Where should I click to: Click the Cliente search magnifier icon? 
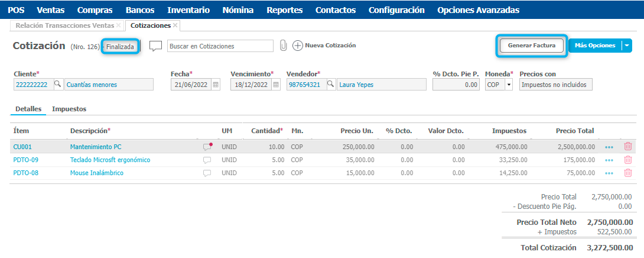pyautogui.click(x=58, y=85)
